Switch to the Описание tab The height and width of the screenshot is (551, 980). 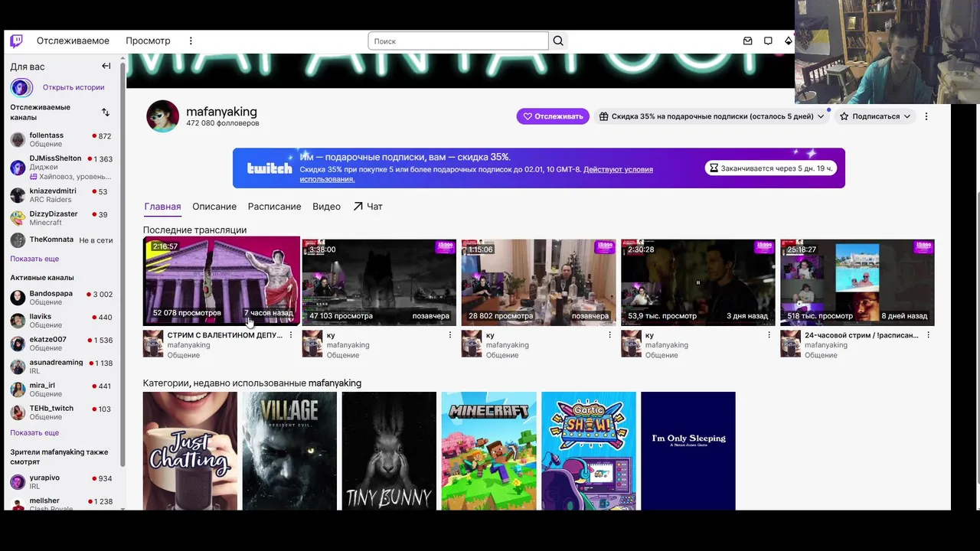pos(214,207)
